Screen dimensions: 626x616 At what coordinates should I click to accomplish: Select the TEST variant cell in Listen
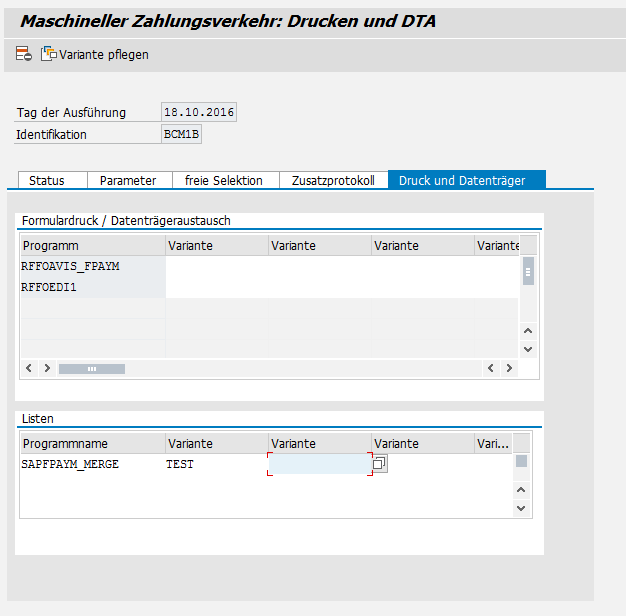215,464
